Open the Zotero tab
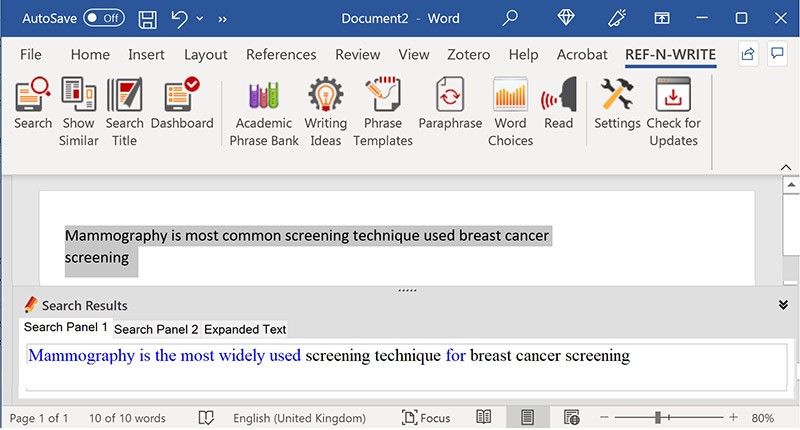The width and height of the screenshot is (800, 430). 468,55
